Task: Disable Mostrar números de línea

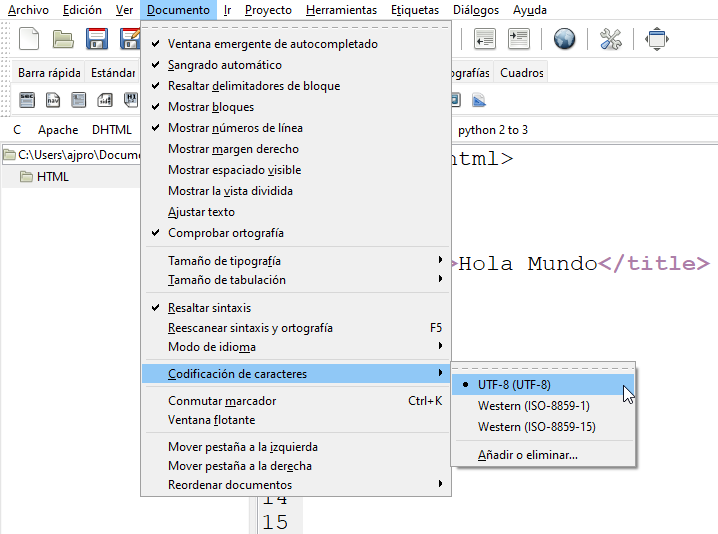Action: point(235,128)
